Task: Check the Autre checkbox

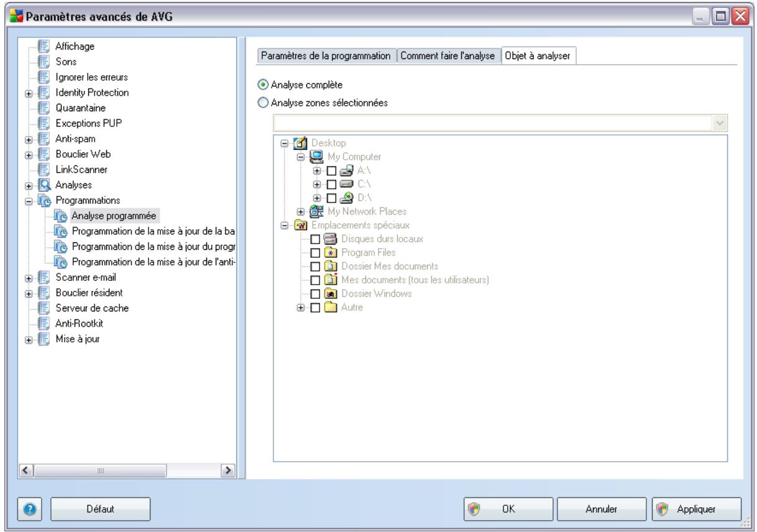Action: point(315,308)
